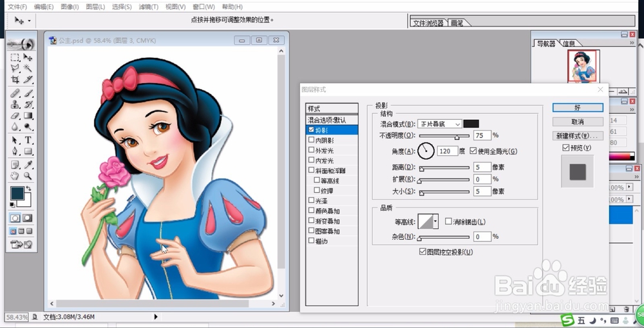Select the Magic Wand tool
Viewport: 644px width, 328px height.
click(x=28, y=68)
